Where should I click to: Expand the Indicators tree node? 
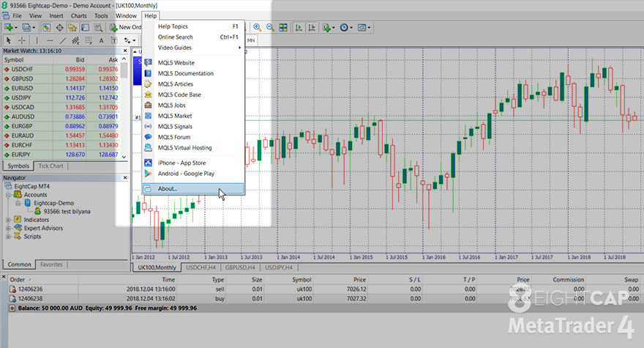point(8,220)
